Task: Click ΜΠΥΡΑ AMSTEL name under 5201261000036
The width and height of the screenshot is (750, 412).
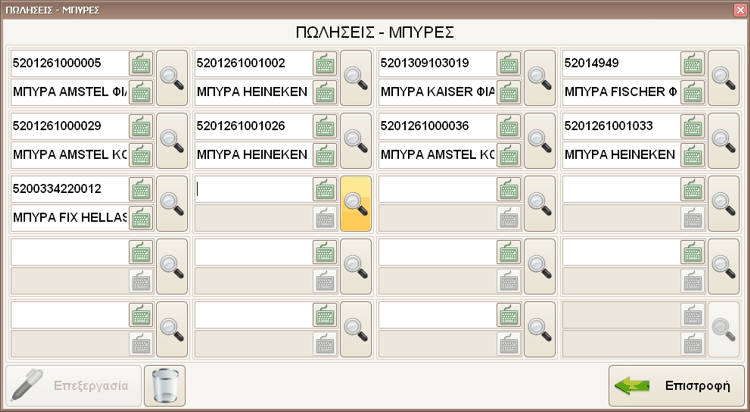Action: (437, 155)
